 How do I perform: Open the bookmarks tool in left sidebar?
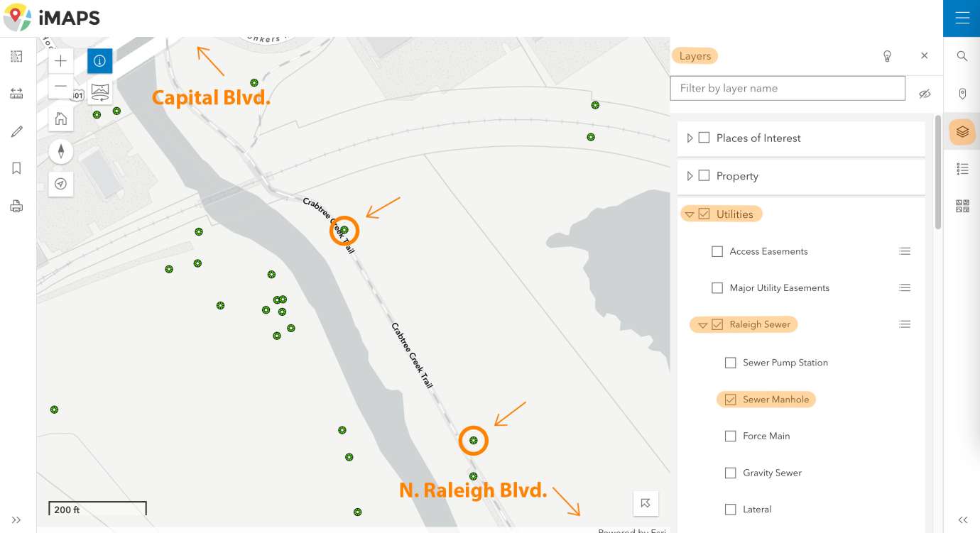coord(17,168)
